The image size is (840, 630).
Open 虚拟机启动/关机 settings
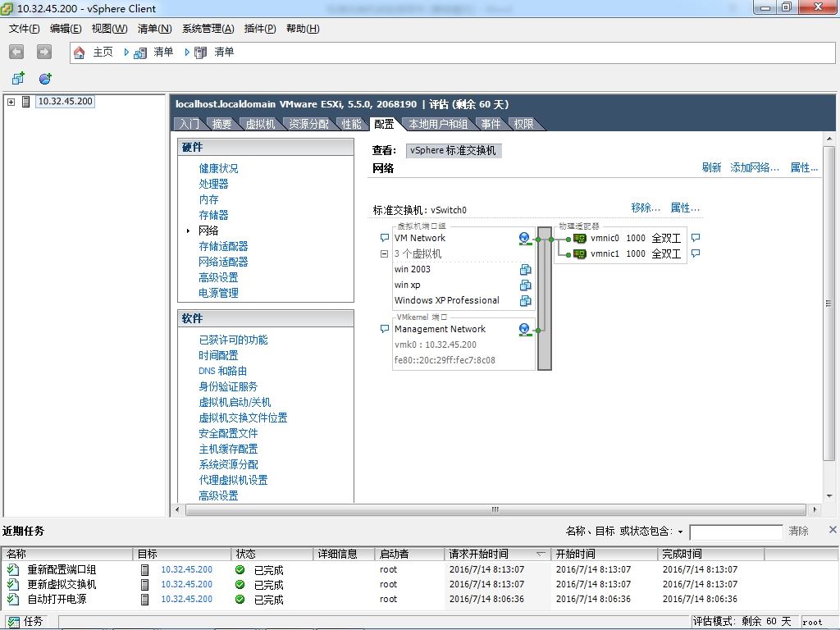[235, 402]
